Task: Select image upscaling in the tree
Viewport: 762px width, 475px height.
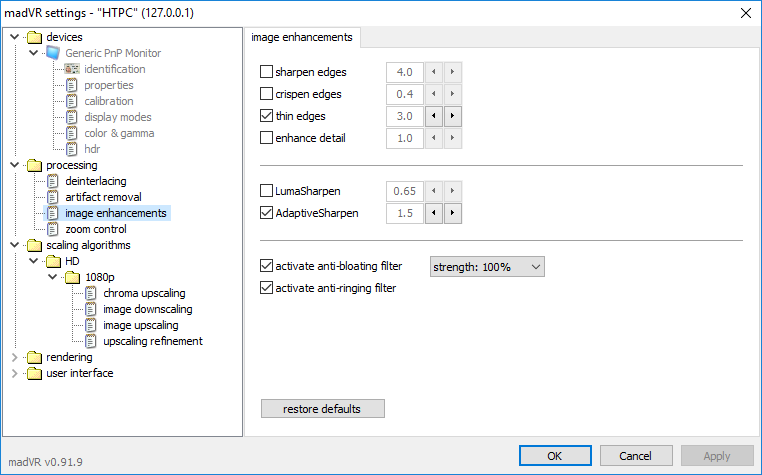Action: point(141,325)
